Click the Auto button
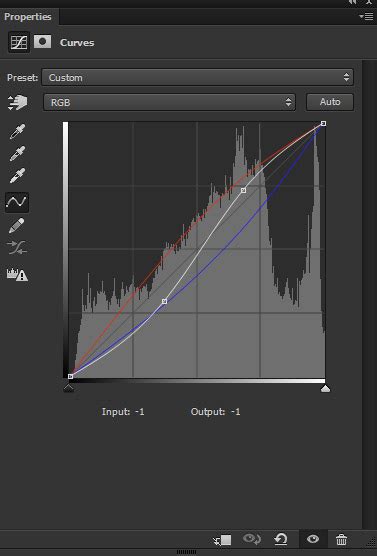 tap(330, 102)
